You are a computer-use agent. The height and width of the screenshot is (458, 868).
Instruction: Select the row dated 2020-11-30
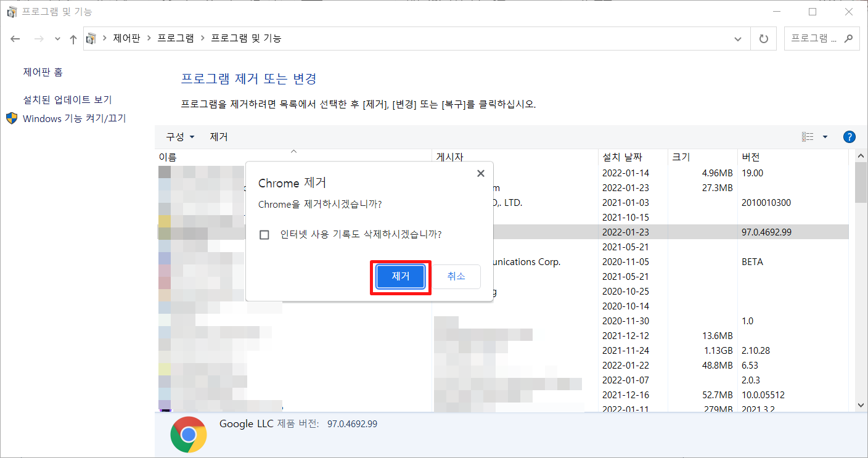pyautogui.click(x=502, y=321)
